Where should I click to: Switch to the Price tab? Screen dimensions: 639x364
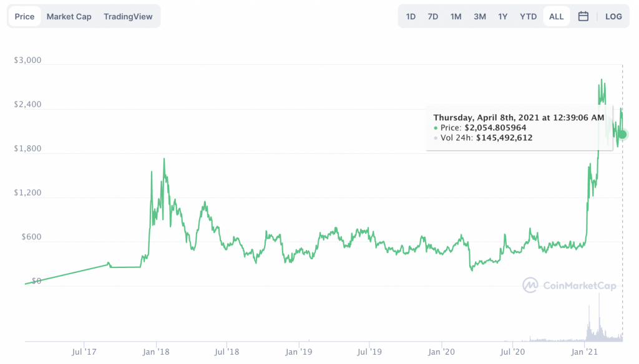pos(24,16)
